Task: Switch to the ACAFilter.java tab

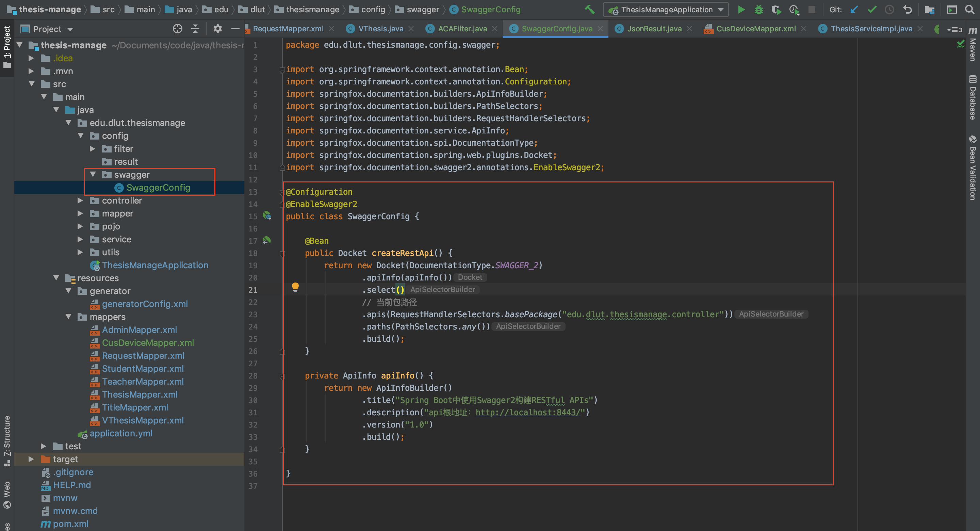Action: [x=462, y=29]
